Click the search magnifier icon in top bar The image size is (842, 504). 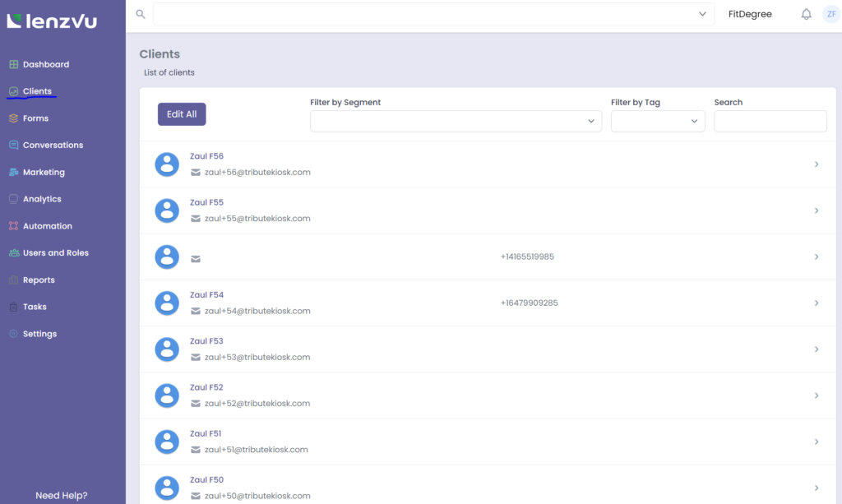141,14
